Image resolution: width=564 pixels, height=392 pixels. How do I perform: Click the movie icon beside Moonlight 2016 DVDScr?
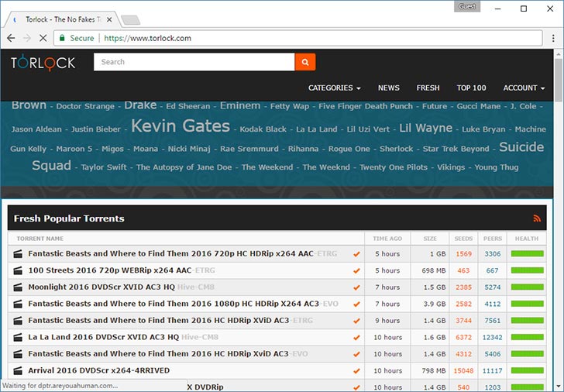pos(18,287)
